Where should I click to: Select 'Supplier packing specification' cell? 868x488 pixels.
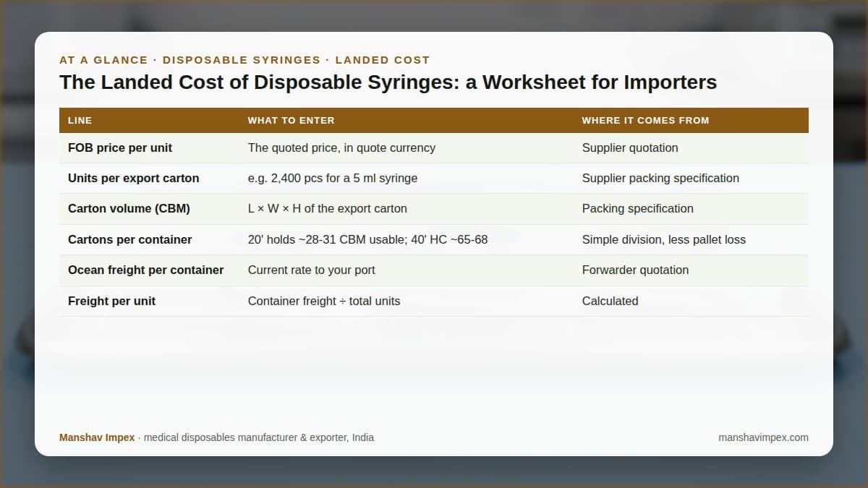pyautogui.click(x=660, y=178)
